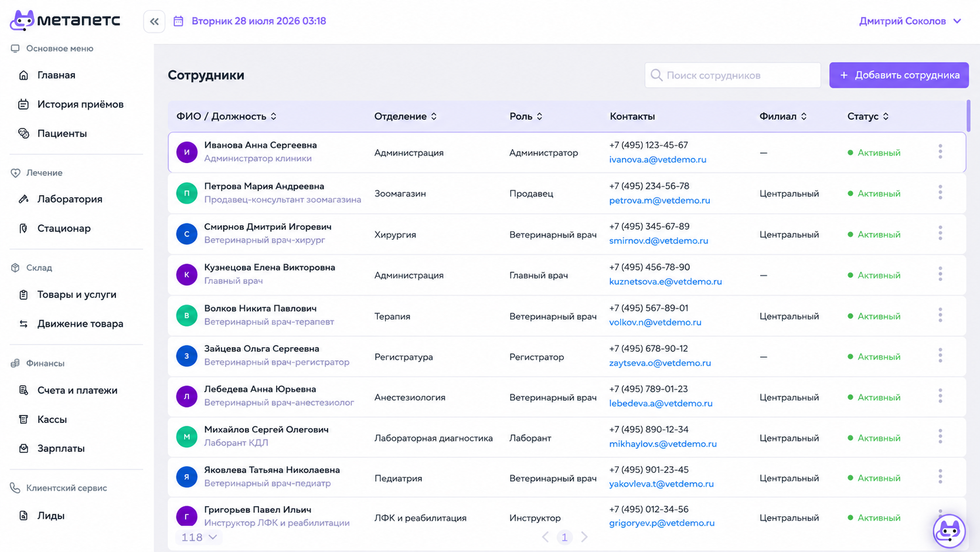Viewport: 980px width, 552px height.
Task: Open the three-dot menu for Михайлов Сергей Олегович
Action: pos(940,436)
